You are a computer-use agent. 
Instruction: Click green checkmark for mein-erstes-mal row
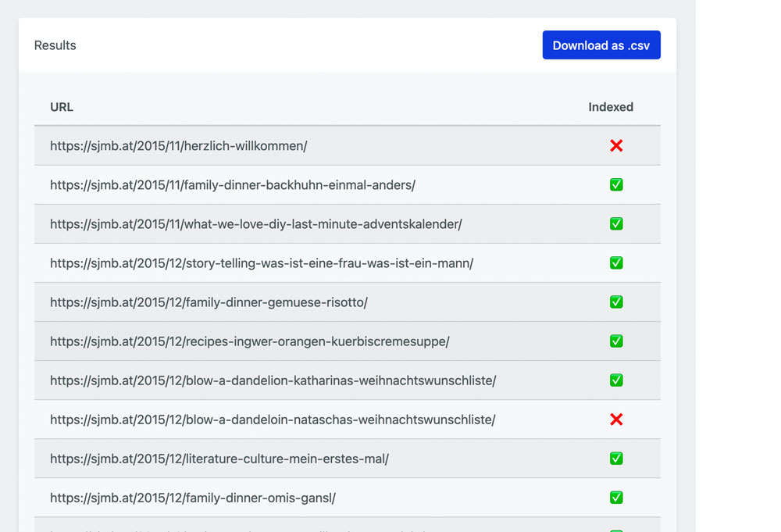click(x=616, y=459)
